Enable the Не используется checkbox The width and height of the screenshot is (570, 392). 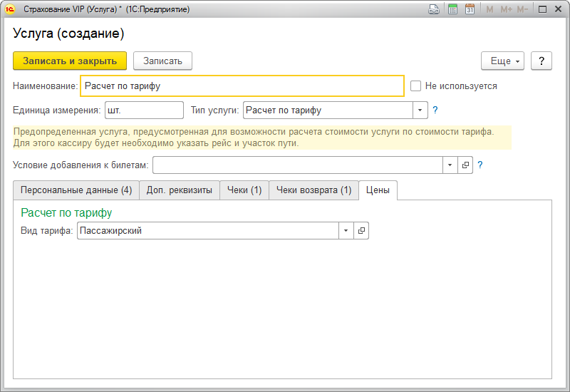coord(416,86)
